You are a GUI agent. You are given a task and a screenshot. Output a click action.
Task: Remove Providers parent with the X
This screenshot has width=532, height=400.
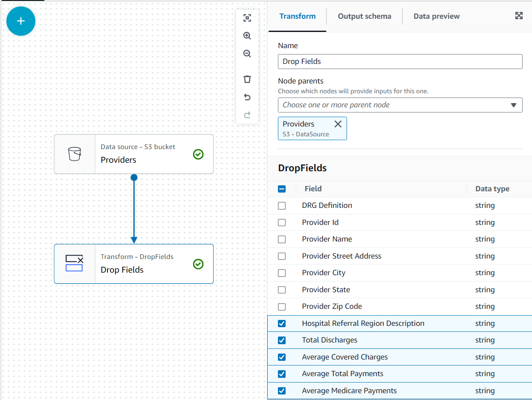(x=338, y=124)
